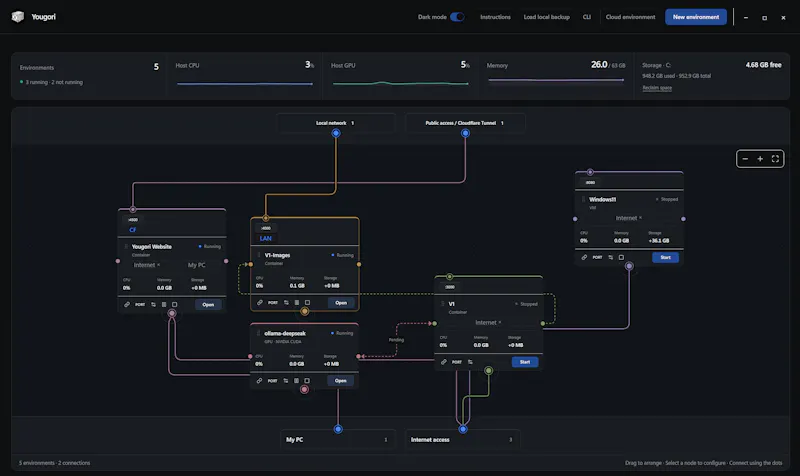
Task: Click the link icon on Windows11 card
Action: (584, 257)
